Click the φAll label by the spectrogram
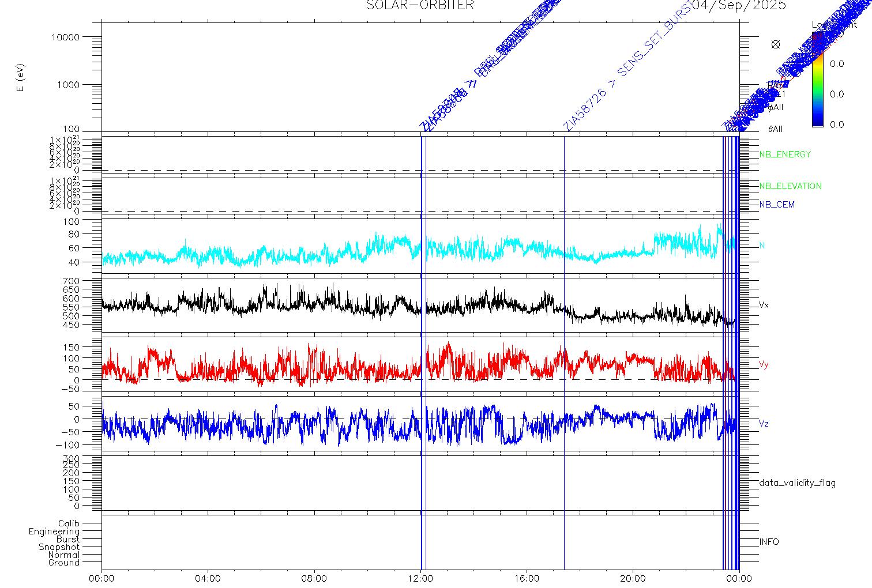The image size is (872, 588). [x=775, y=108]
